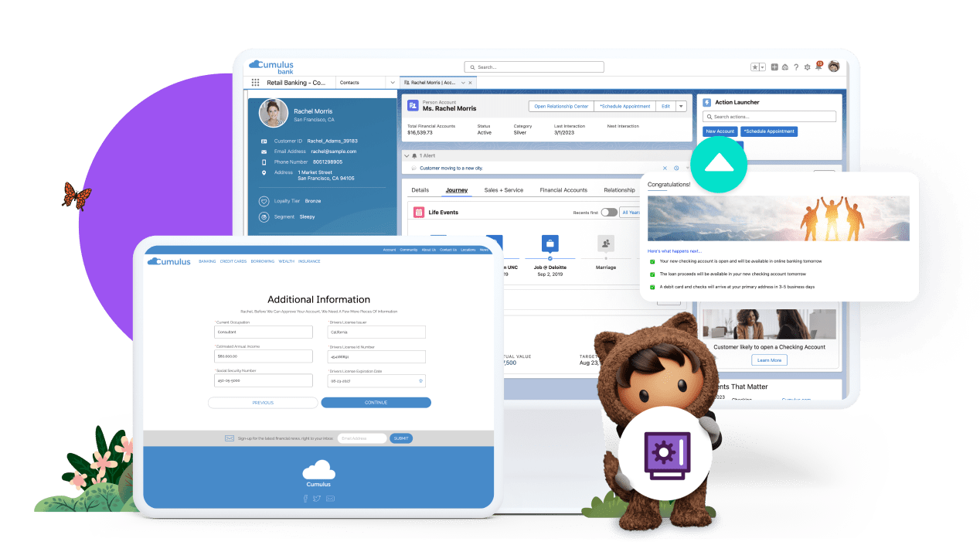980x552 pixels.
Task: Open the Setup gear icon
Action: pos(807,67)
